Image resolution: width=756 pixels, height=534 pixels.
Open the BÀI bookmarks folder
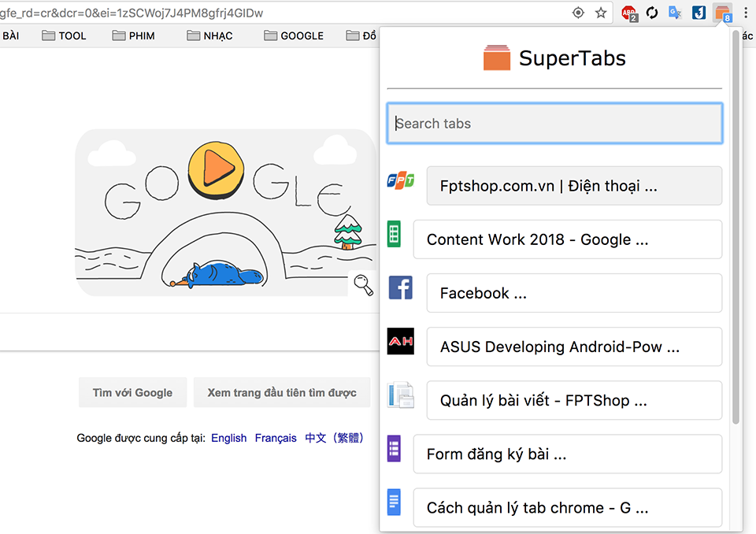(x=9, y=35)
